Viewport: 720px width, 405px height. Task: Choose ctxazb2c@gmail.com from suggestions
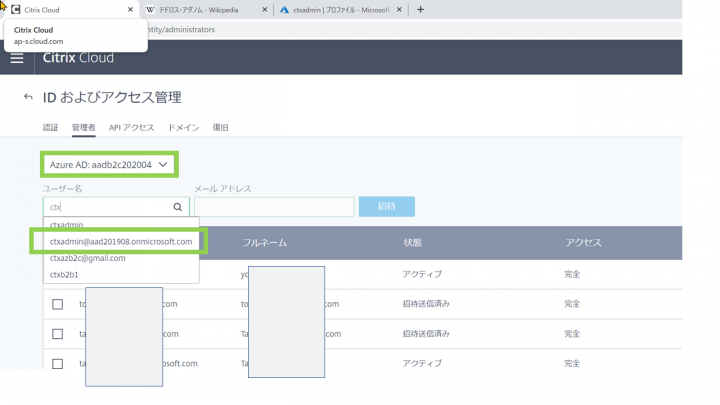point(88,258)
